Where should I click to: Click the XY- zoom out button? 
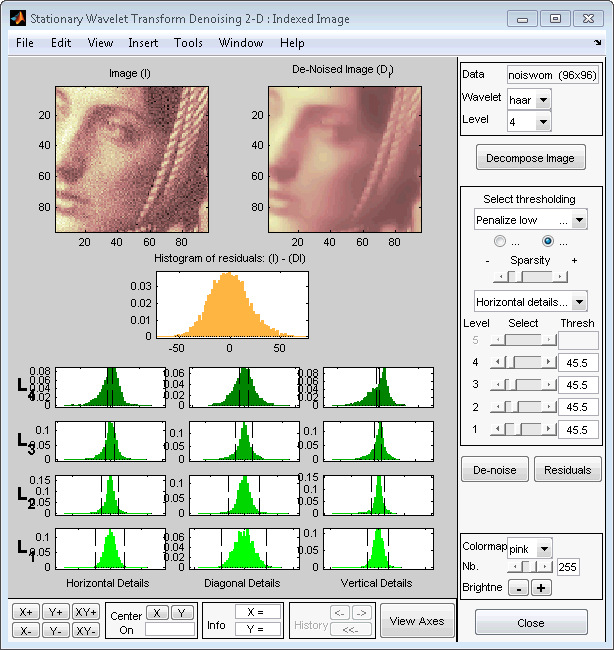coord(86,631)
